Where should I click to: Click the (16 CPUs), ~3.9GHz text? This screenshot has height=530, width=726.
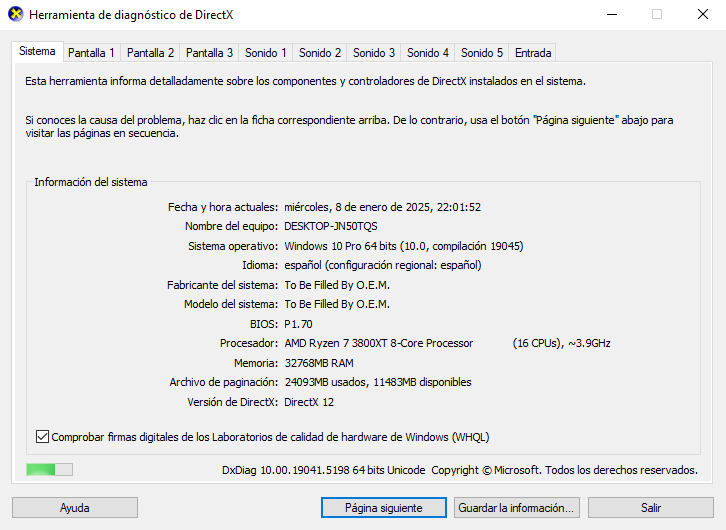pos(561,343)
